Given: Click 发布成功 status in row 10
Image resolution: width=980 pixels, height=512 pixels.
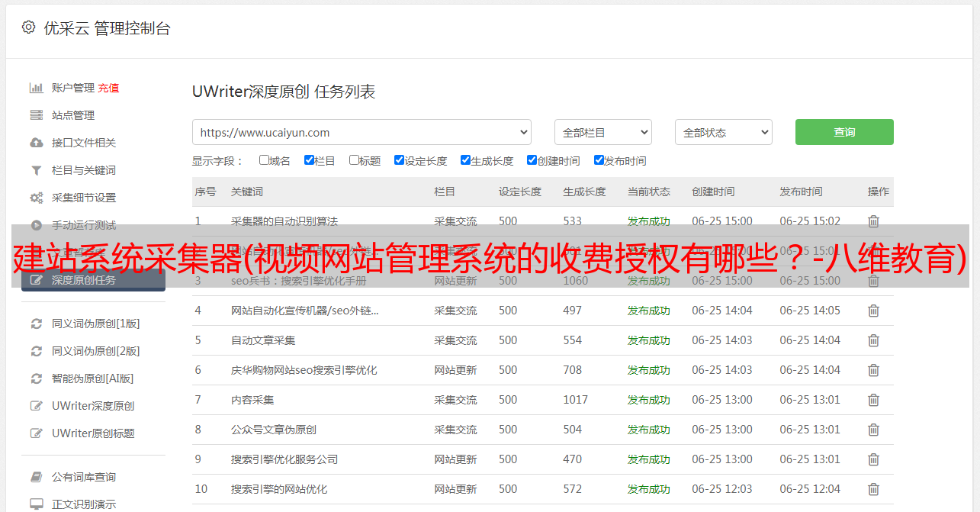Looking at the screenshot, I should click(649, 489).
